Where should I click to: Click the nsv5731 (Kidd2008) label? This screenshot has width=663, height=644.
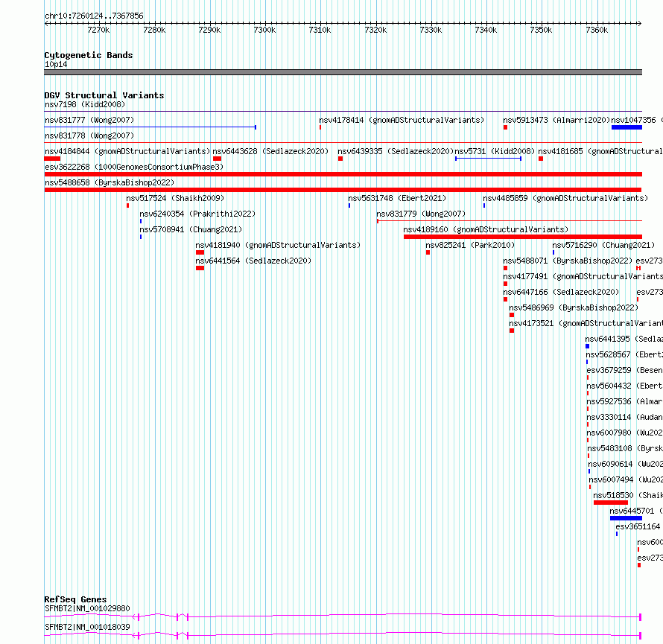point(495,151)
